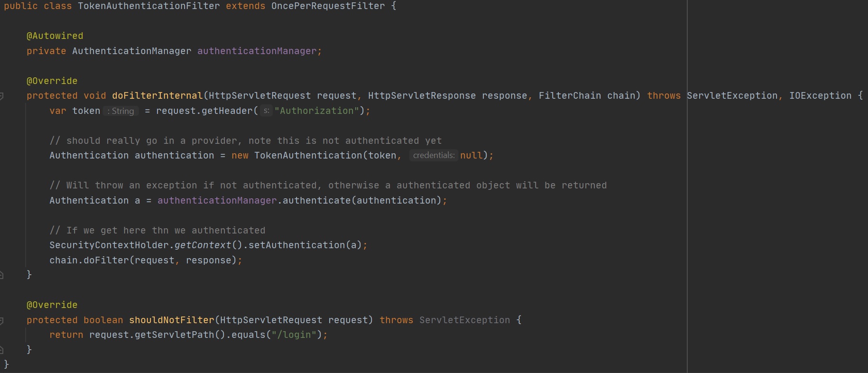Place cursor on doFilterInternal method name
Image resolution: width=868 pixels, height=373 pixels.
[x=157, y=96]
